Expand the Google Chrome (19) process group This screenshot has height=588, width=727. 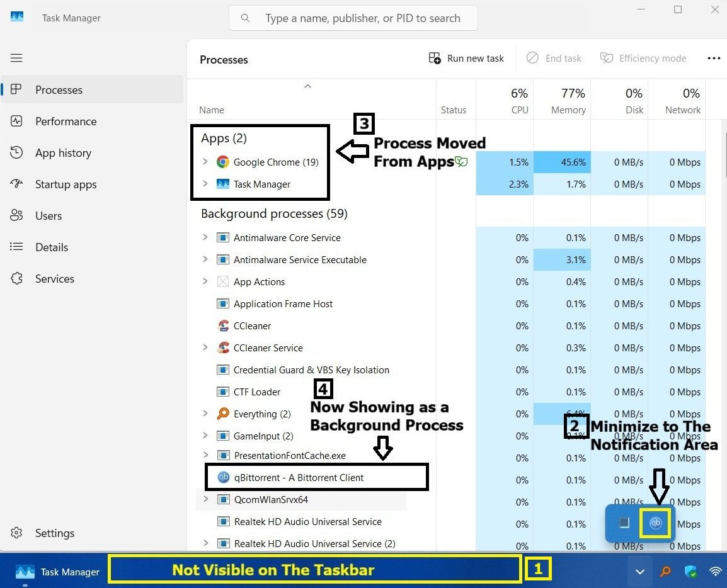click(205, 162)
